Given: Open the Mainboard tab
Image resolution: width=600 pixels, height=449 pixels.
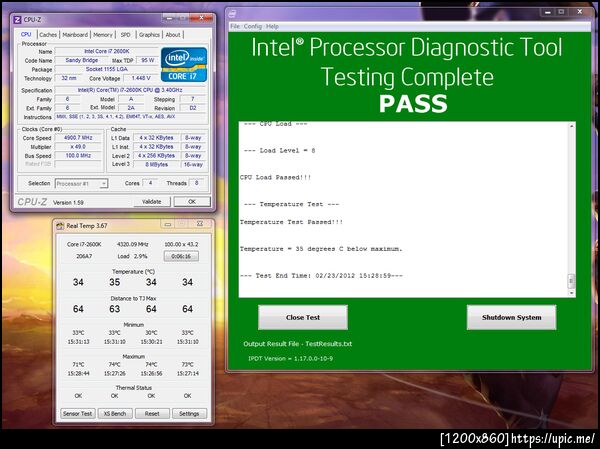Looking at the screenshot, I should click(75, 35).
